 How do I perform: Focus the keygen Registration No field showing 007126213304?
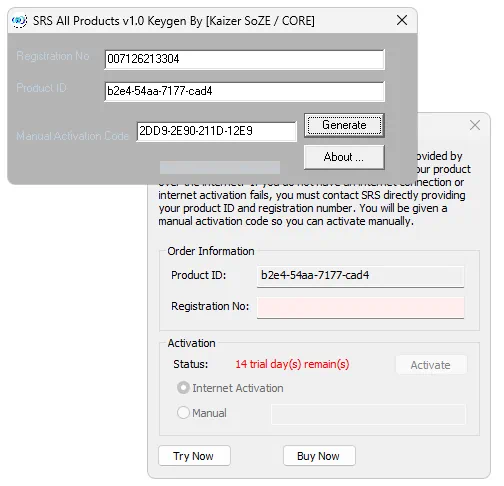pos(244,59)
